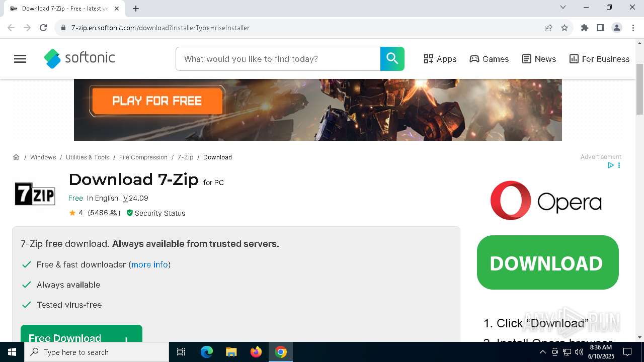Expand the tab search dropdown
Screen dimensions: 644x362
click(x=563, y=7)
